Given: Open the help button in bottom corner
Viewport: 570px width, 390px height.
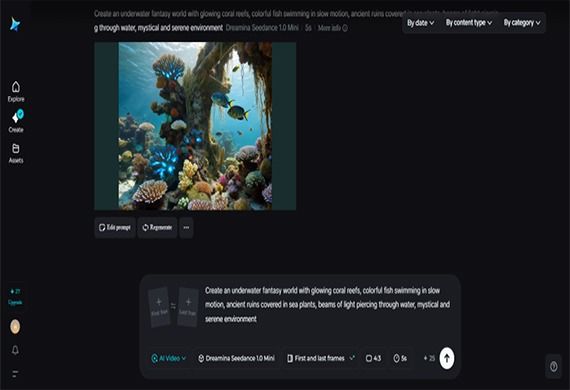Looking at the screenshot, I should coord(554,366).
